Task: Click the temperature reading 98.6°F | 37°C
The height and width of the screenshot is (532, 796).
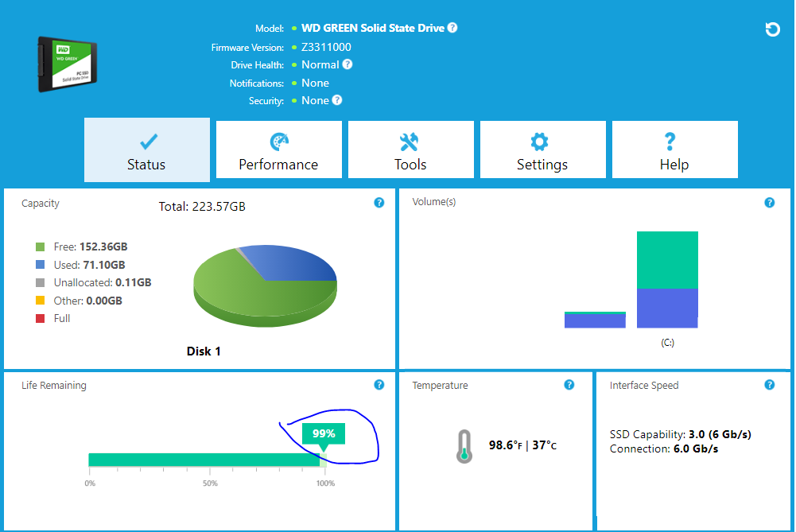Action: (522, 445)
